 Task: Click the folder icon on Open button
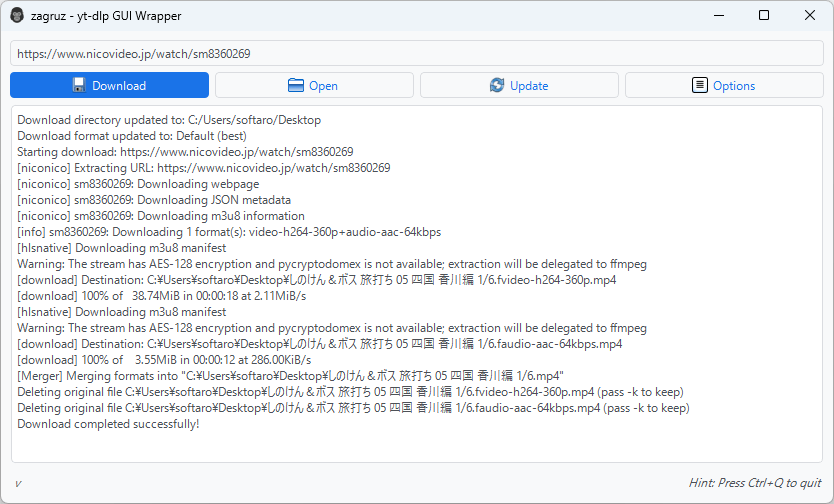pos(295,85)
